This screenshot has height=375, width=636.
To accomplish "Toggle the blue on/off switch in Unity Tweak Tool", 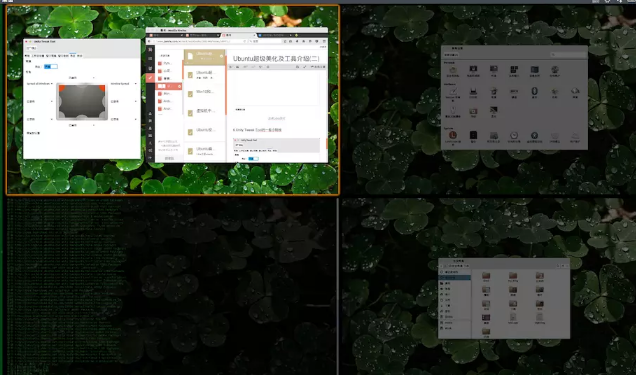I will point(51,66).
